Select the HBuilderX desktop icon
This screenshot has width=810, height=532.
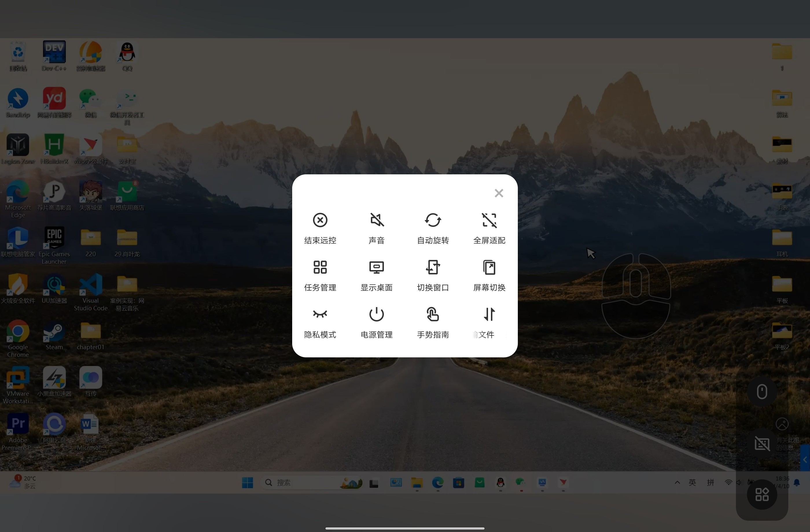tap(54, 149)
